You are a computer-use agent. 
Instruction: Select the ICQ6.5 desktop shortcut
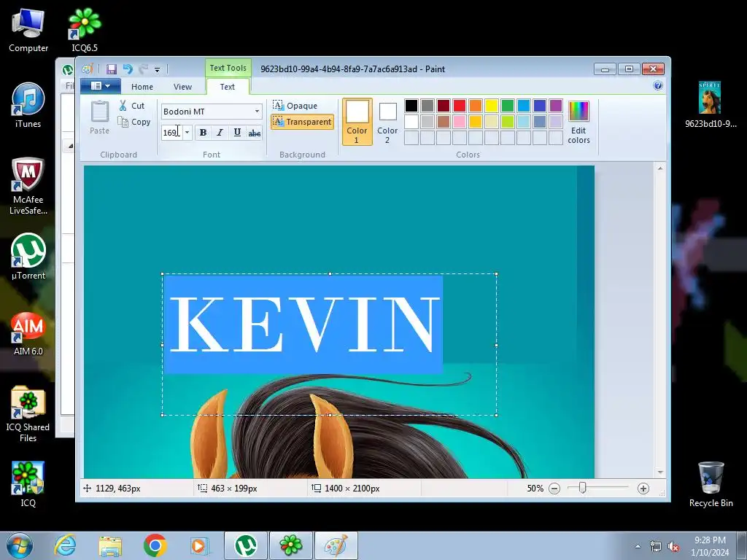[85, 31]
